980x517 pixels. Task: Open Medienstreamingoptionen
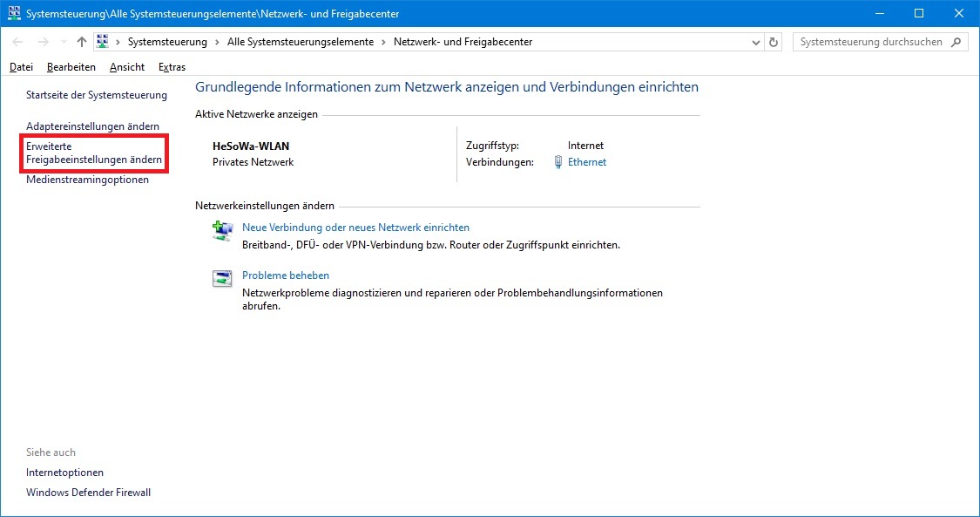point(87,180)
